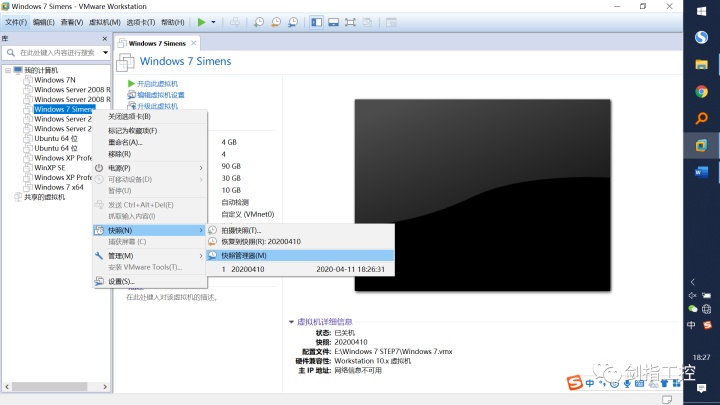Open the 选项卡(T) menu
The width and height of the screenshot is (720, 405).
coord(141,22)
